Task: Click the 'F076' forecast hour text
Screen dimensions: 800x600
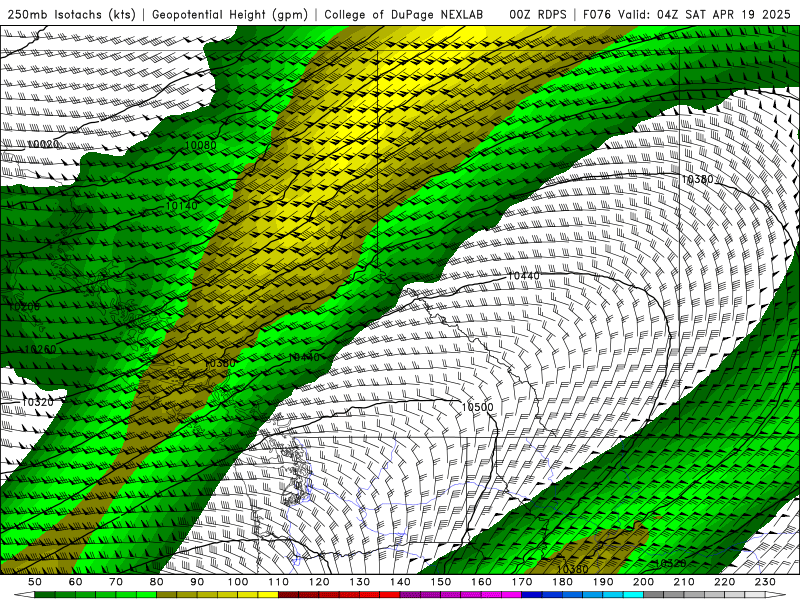Action: click(597, 14)
